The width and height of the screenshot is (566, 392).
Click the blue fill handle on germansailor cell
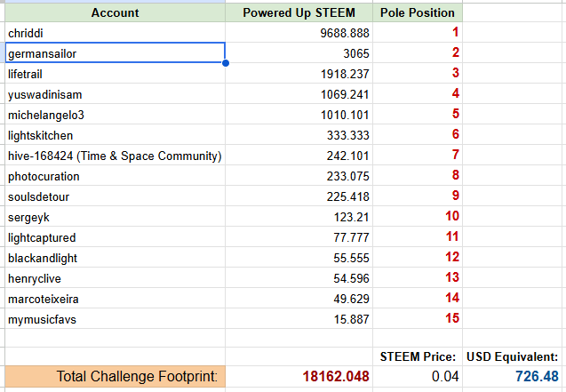pyautogui.click(x=226, y=63)
